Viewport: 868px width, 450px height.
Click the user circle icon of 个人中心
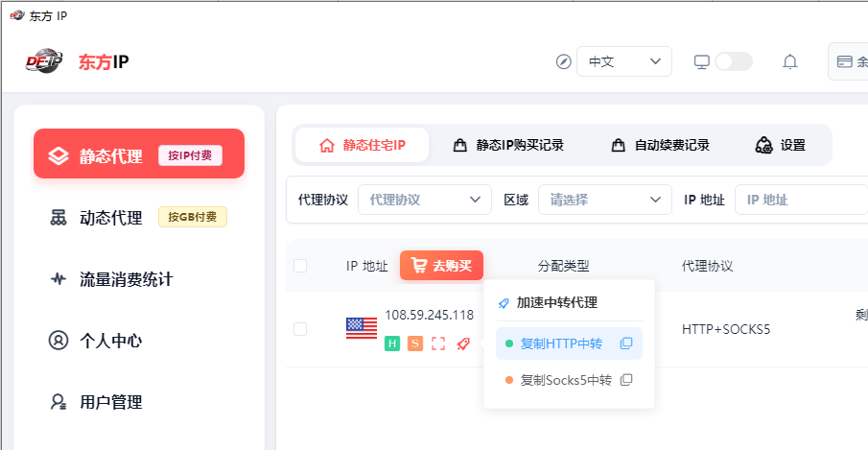click(x=59, y=341)
